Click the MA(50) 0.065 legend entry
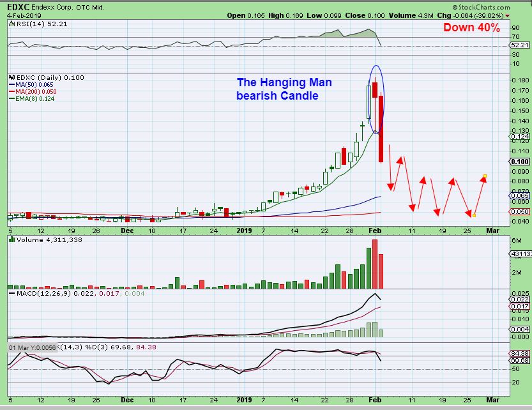This screenshot has height=410, width=532. 31,84
